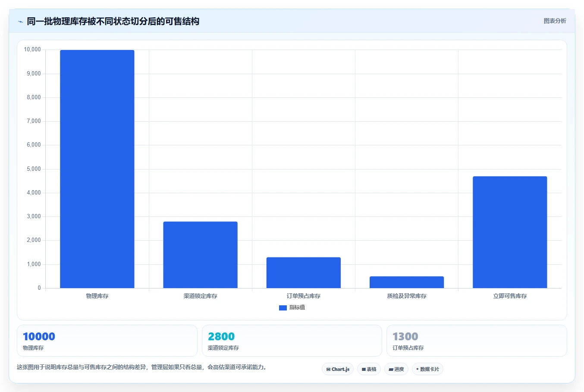Select the 渠道锁定库存 bar in the chart
584x392 pixels.
pos(200,255)
